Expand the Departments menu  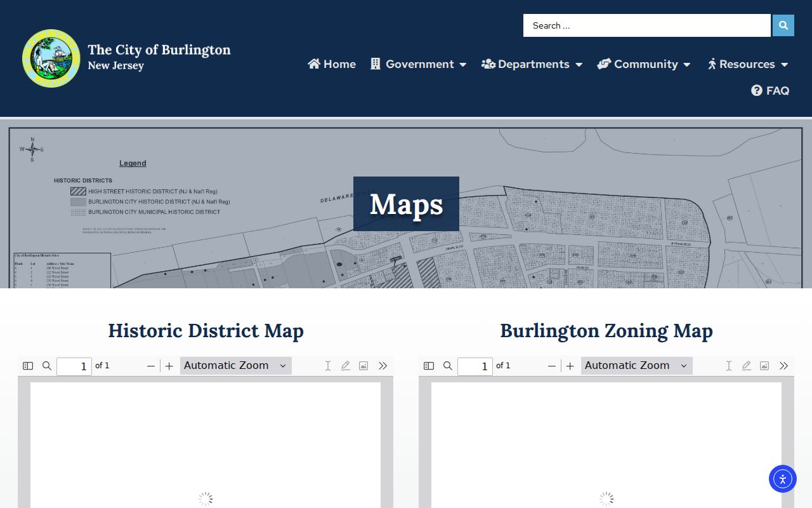(532, 64)
